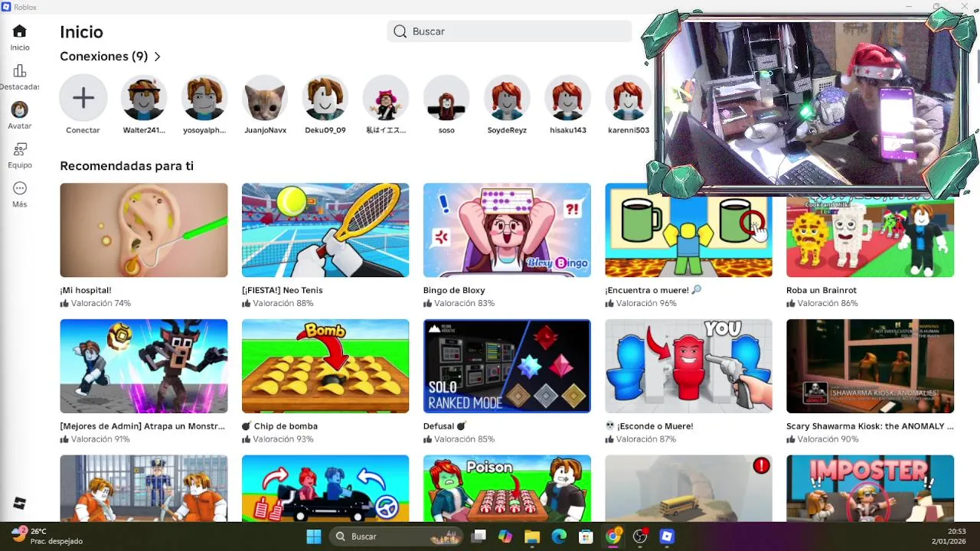980x551 pixels.
Task: Open the school bus game thumbnail
Action: point(688,488)
